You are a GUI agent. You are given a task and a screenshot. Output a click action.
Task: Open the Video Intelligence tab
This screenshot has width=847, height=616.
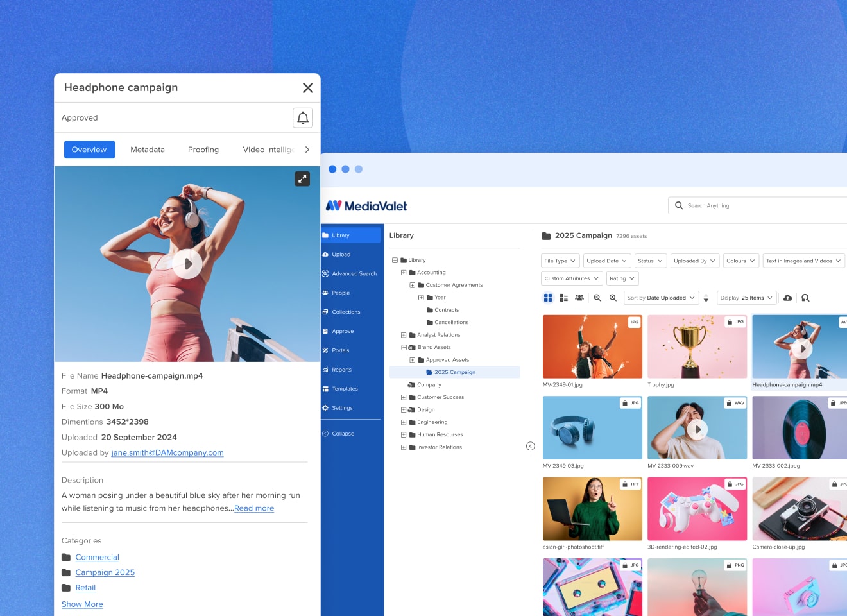coord(268,150)
